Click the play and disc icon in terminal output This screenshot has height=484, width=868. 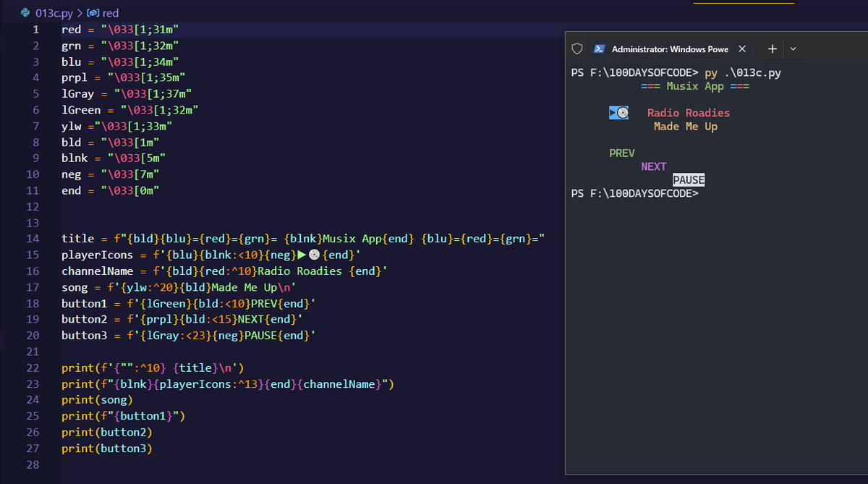[x=618, y=113]
